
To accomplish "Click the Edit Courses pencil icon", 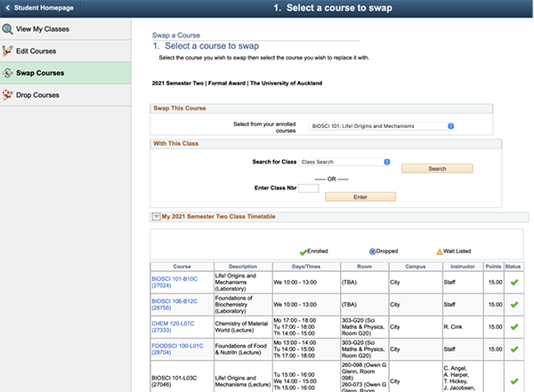I will 7,51.
